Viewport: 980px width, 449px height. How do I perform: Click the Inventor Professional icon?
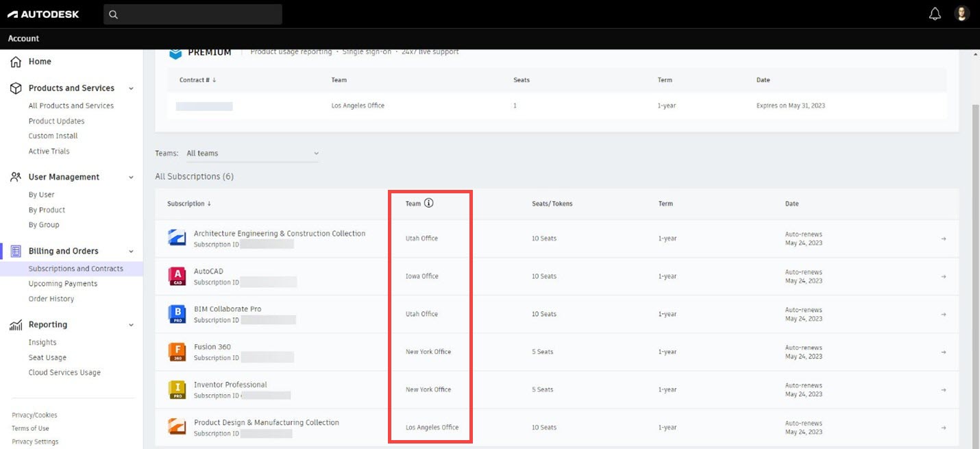(x=177, y=389)
